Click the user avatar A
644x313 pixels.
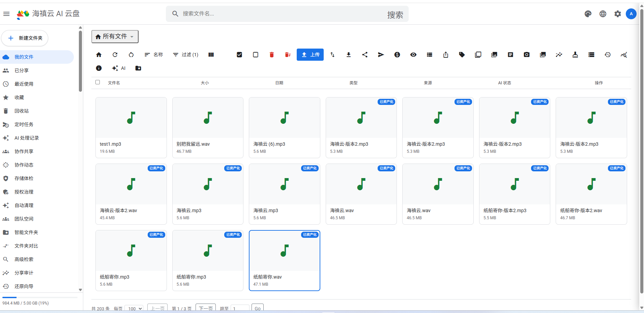(631, 14)
